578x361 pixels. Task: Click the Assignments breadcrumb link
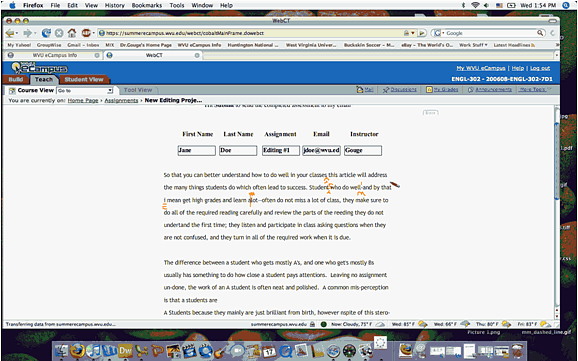pos(121,100)
